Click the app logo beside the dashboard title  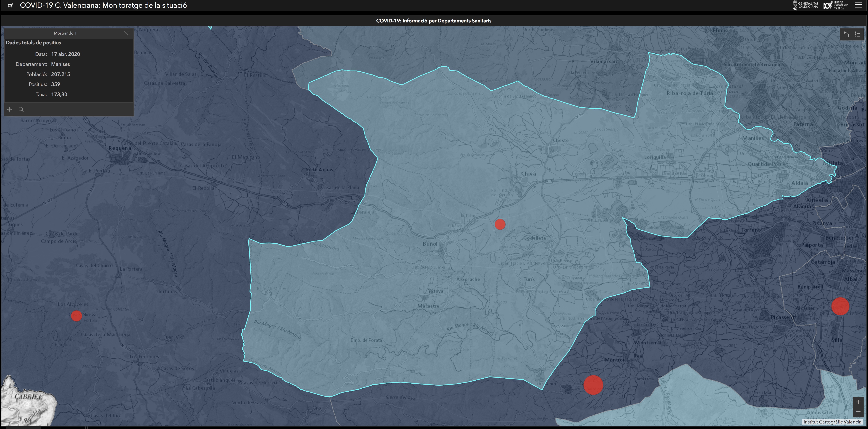(x=11, y=5)
